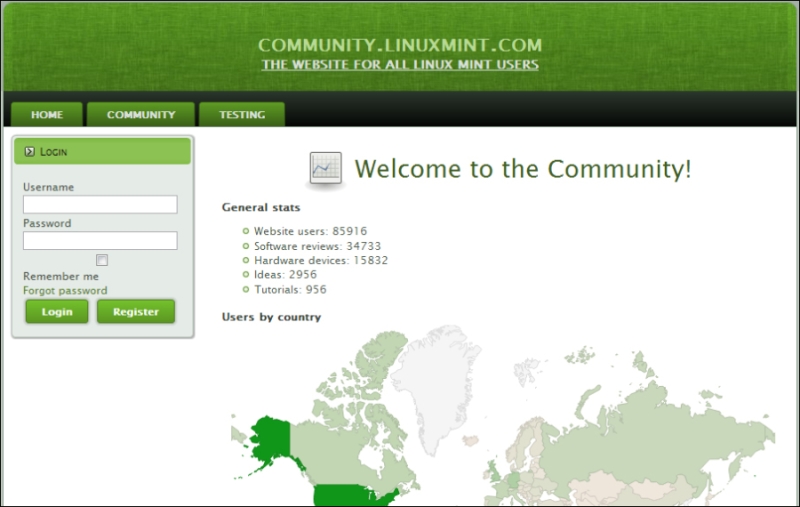
Task: Click the 'Welcome to the Community!' heading
Action: [523, 169]
